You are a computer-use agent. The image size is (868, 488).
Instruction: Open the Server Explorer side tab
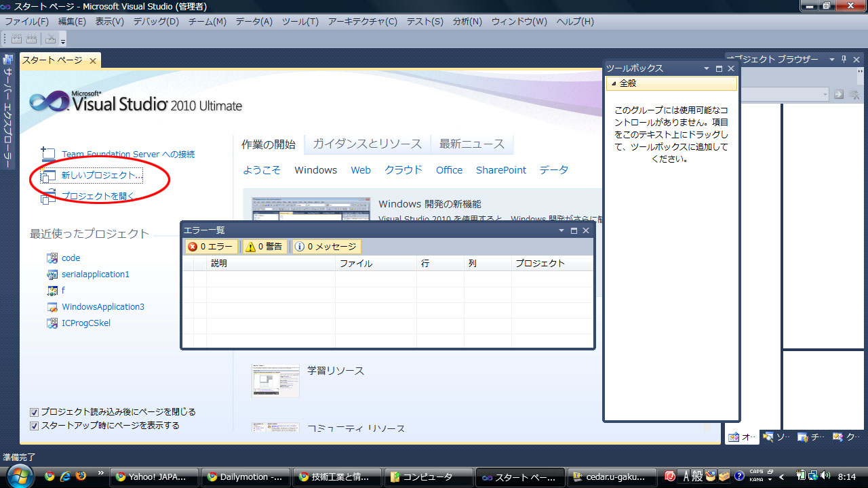coord(7,110)
